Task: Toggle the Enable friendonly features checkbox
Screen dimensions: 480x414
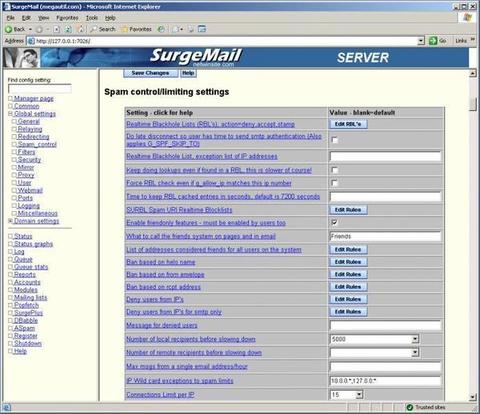Action: point(335,222)
